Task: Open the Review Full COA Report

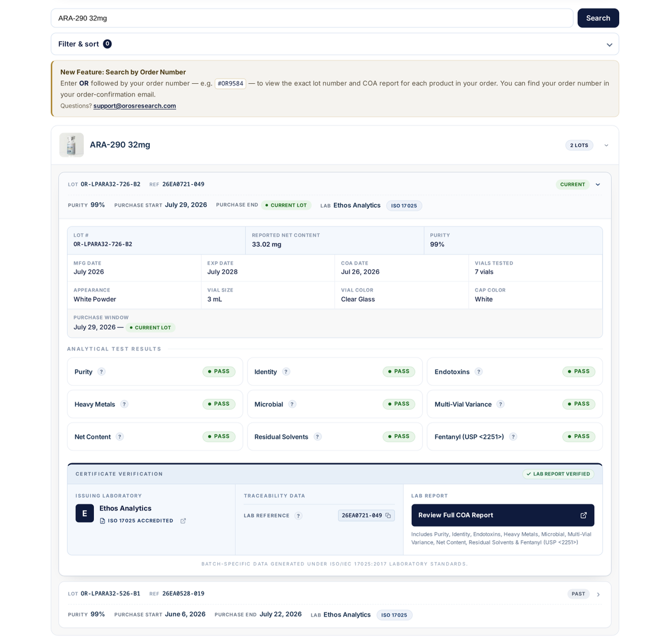Action: pos(502,516)
